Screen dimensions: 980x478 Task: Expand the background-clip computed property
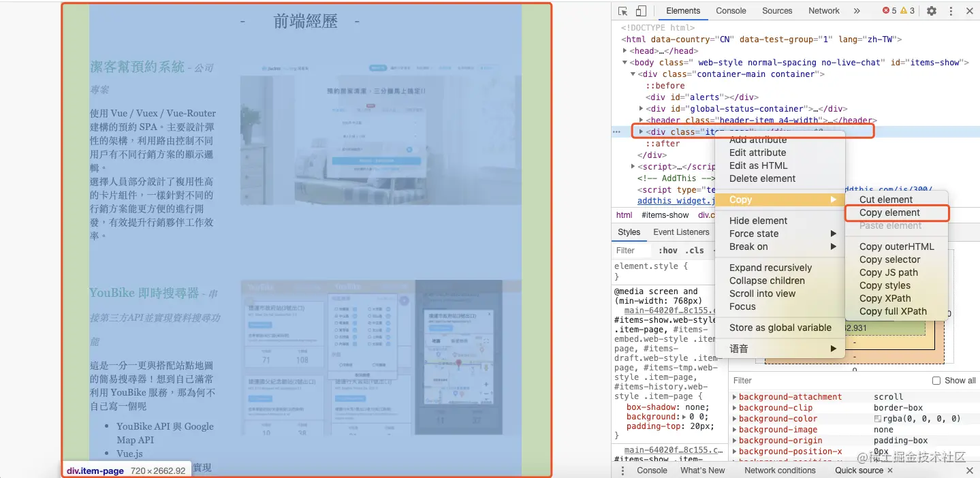coord(734,408)
